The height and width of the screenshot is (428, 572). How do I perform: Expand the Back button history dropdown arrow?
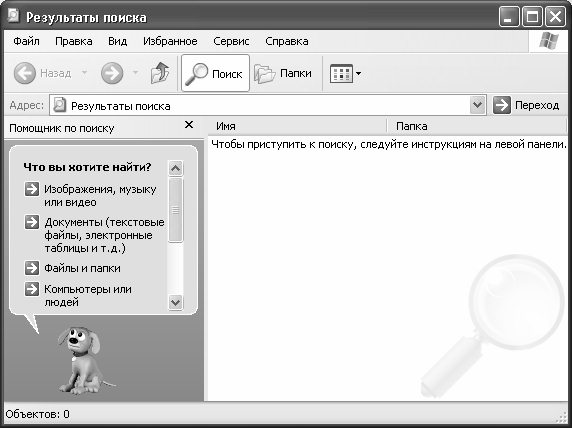(85, 73)
